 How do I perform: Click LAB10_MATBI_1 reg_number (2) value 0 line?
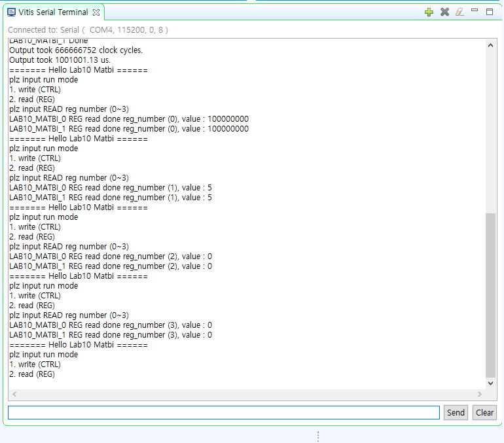coord(111,266)
